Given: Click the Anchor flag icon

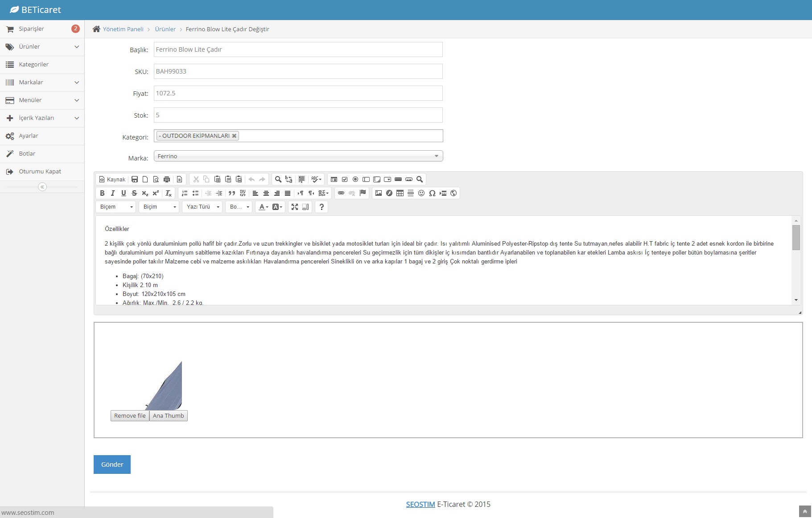Looking at the screenshot, I should coord(363,193).
